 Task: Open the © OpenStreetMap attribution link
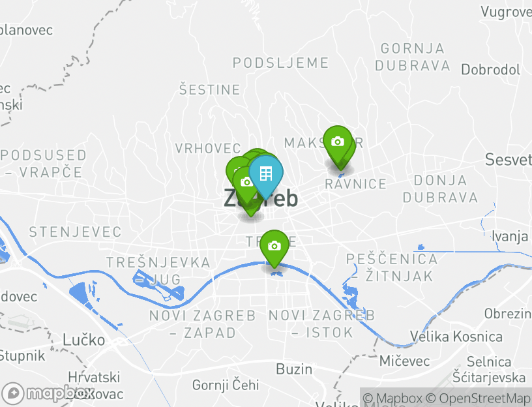tap(478, 398)
